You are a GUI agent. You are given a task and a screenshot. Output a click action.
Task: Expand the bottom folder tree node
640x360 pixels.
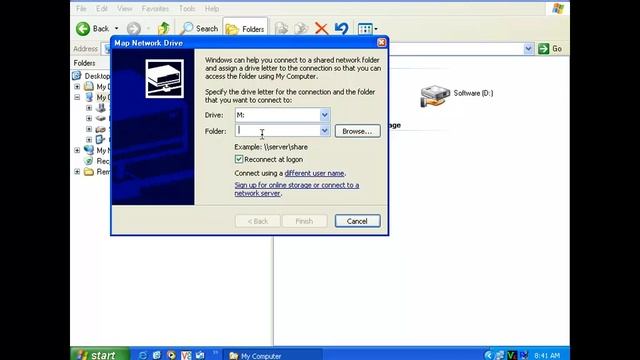77,171
